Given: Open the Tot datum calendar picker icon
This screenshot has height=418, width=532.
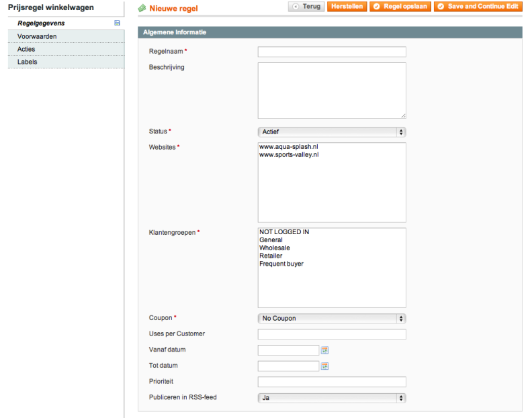Looking at the screenshot, I should click(x=324, y=366).
